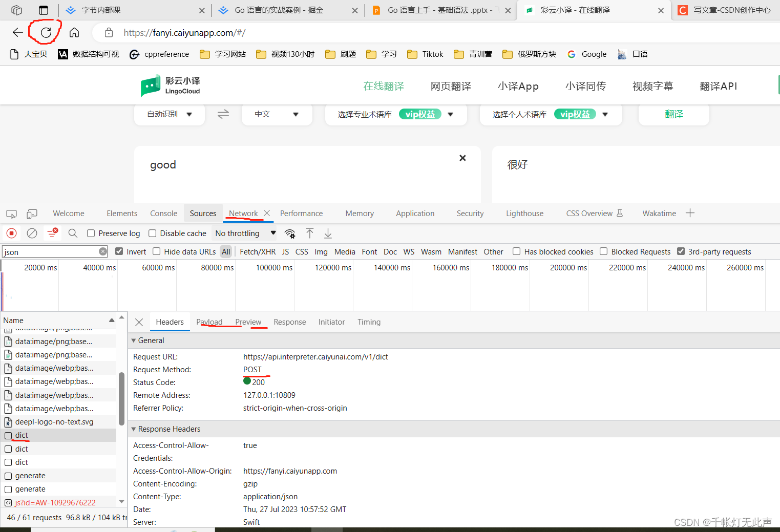Reload the page with the refresh icon
The width and height of the screenshot is (780, 532).
point(46,33)
